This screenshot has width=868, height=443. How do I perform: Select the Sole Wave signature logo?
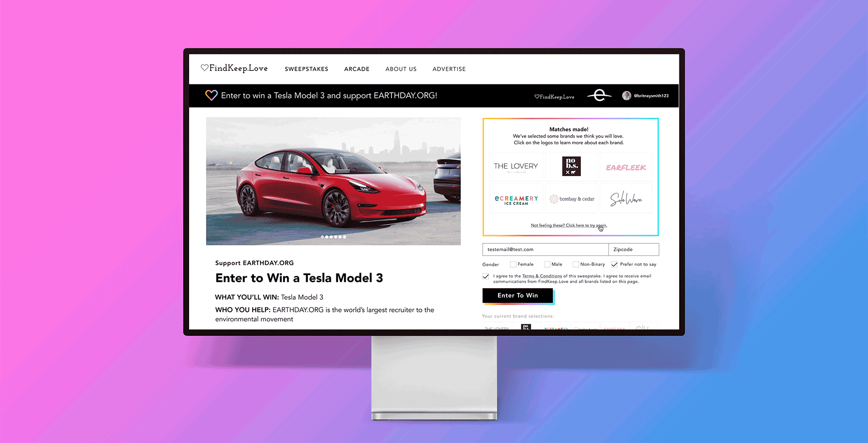tap(626, 199)
